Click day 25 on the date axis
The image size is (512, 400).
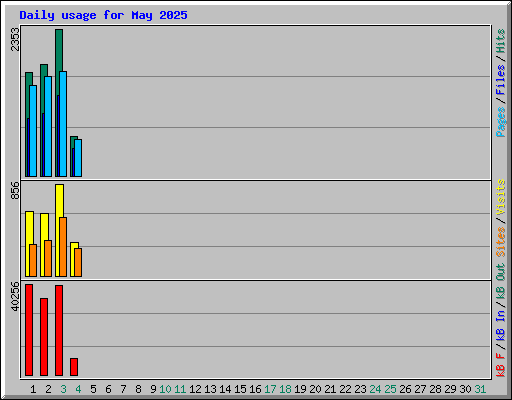point(390,389)
